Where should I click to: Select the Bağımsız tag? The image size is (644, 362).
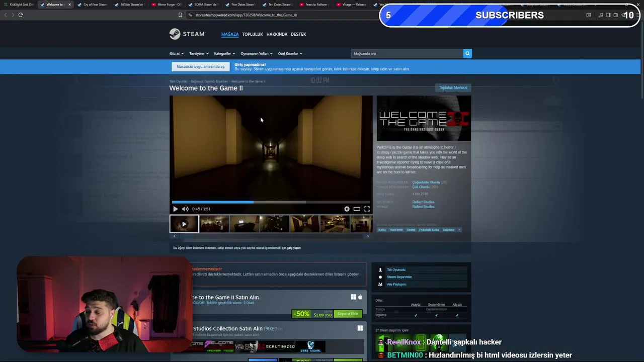point(448,230)
